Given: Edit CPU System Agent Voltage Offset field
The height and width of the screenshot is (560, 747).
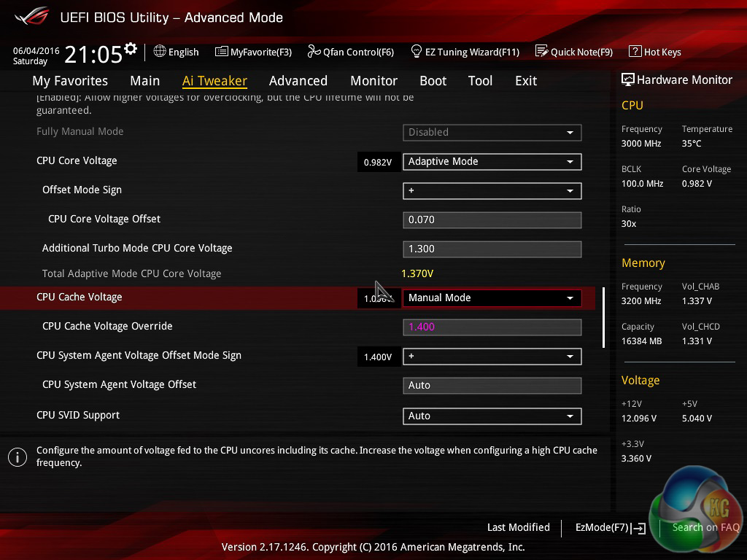Looking at the screenshot, I should click(x=492, y=385).
